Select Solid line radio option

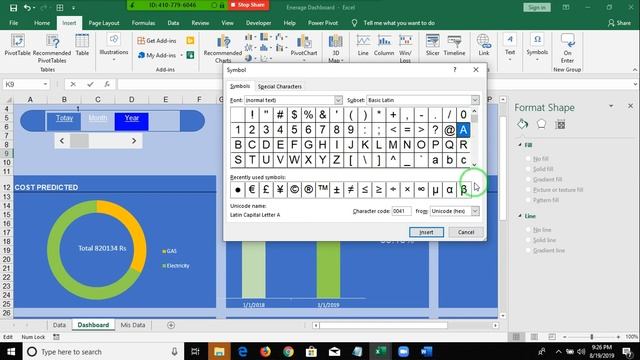tap(528, 240)
